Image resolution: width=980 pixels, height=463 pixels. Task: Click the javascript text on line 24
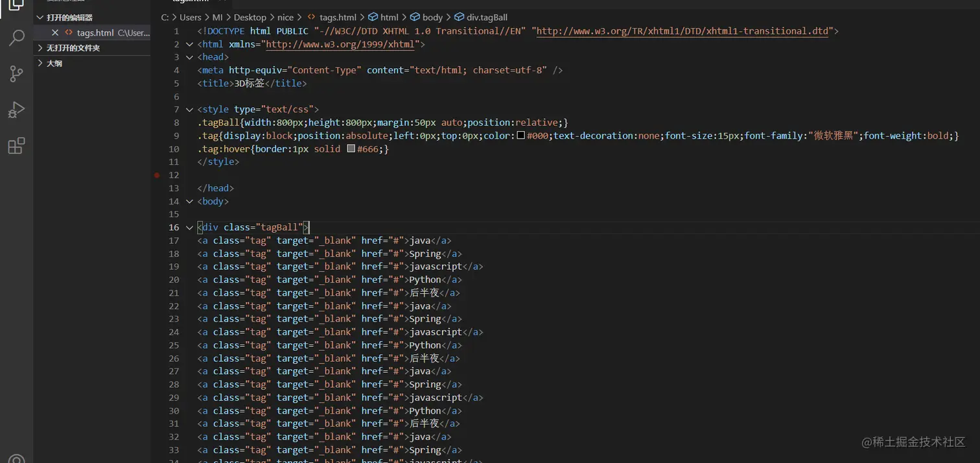pos(436,332)
